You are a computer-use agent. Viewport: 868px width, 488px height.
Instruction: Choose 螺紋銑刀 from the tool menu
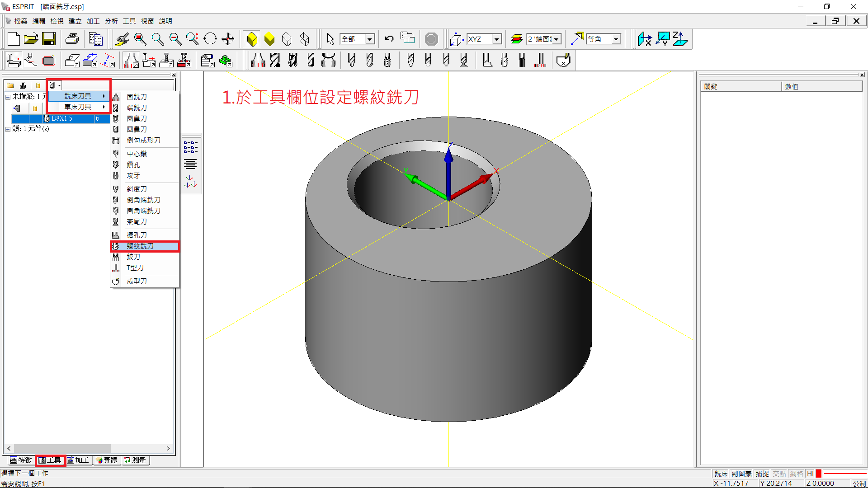coord(140,246)
